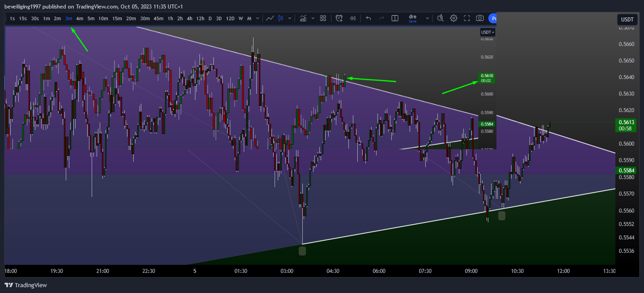Screen dimensions: 644x293
Task: Change interval to 15m
Action: coord(117,18)
